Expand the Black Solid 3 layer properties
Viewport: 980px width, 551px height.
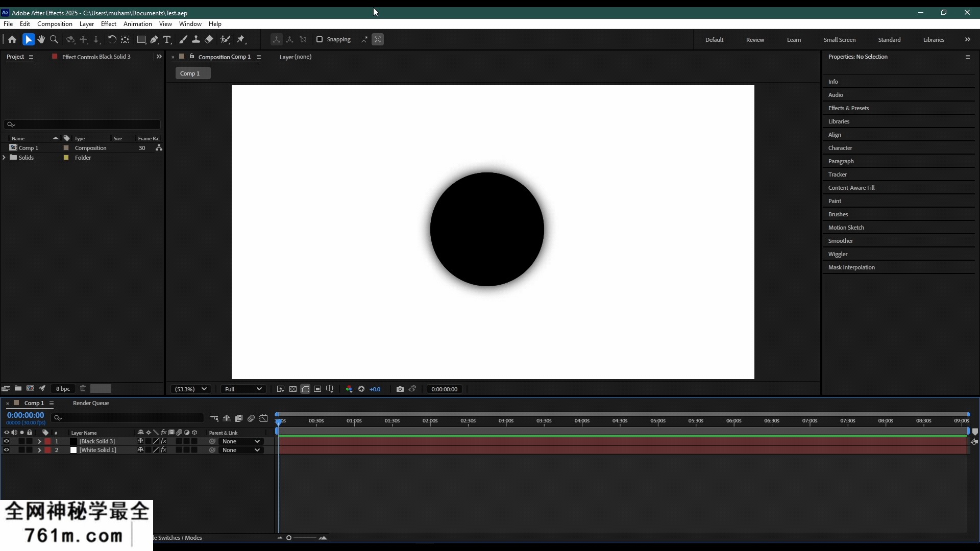[x=39, y=441]
